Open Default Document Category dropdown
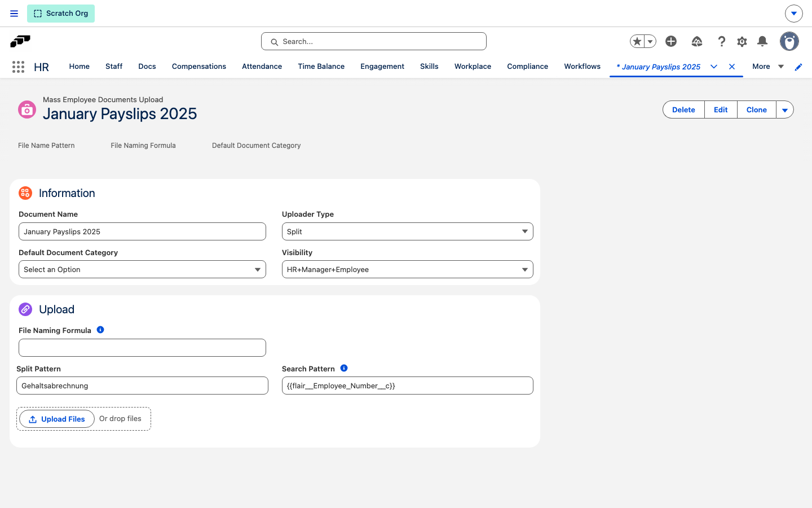Screen dimensions: 812x508 142,269
